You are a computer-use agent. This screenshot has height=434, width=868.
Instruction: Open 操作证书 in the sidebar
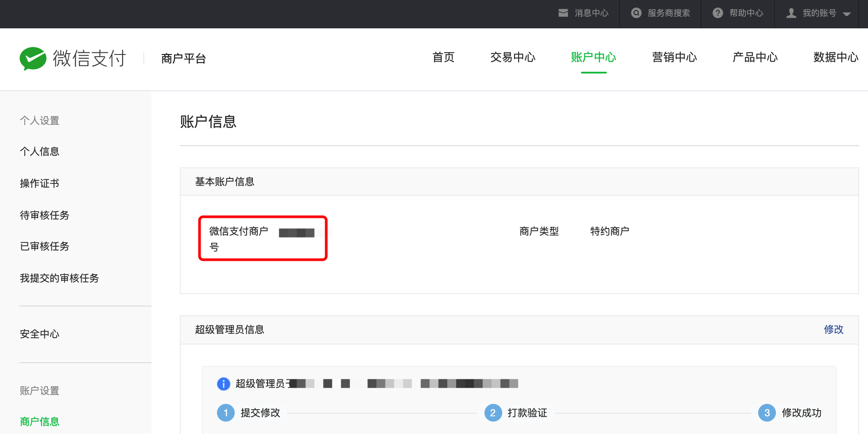point(39,183)
